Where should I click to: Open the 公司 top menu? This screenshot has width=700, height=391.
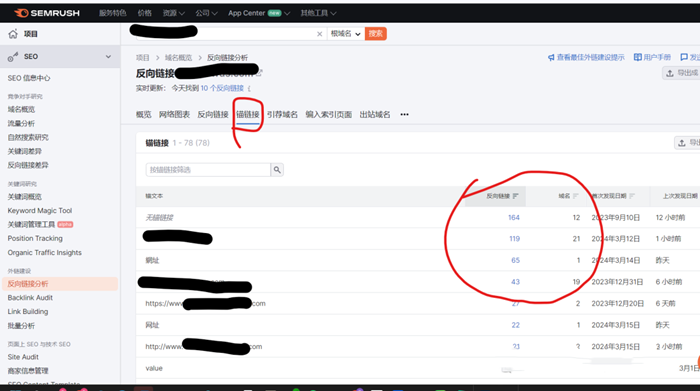206,13
